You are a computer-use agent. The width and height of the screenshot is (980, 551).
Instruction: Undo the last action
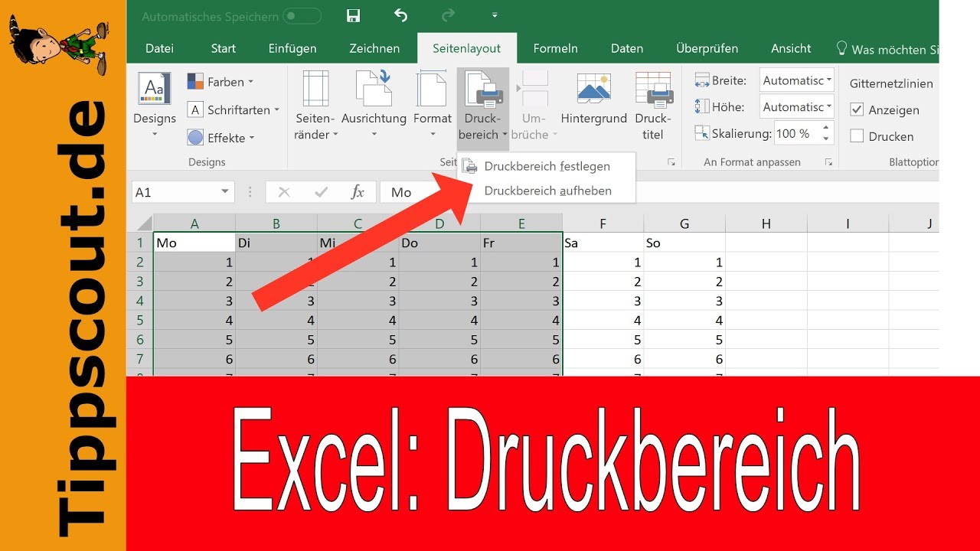pos(400,15)
